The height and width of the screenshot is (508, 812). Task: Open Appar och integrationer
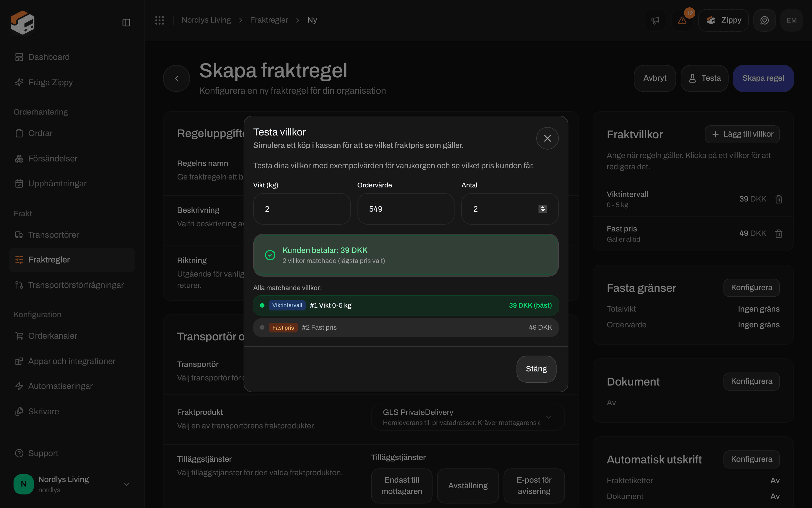[72, 361]
